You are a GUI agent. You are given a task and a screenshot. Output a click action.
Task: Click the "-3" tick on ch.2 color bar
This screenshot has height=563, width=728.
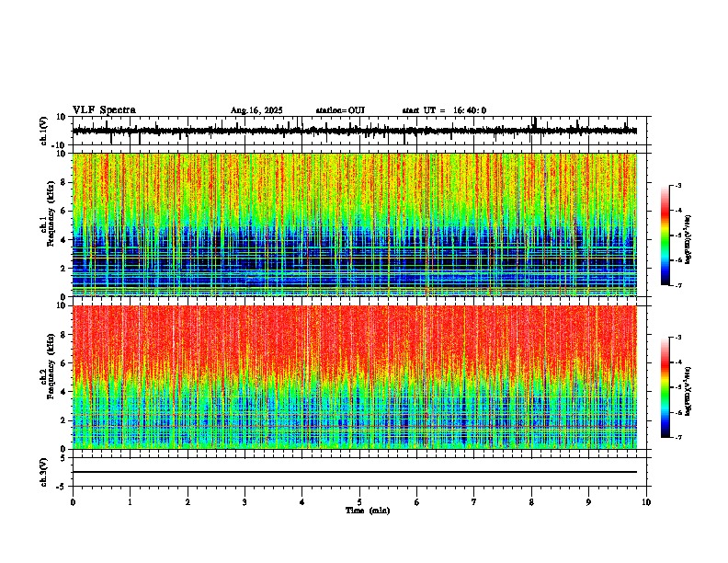[x=678, y=338]
